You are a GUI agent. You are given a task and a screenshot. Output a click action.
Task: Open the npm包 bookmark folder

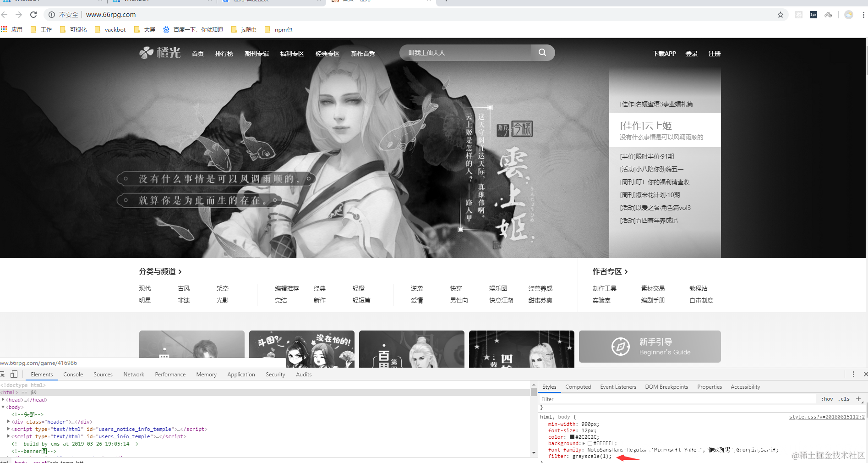[x=278, y=29]
